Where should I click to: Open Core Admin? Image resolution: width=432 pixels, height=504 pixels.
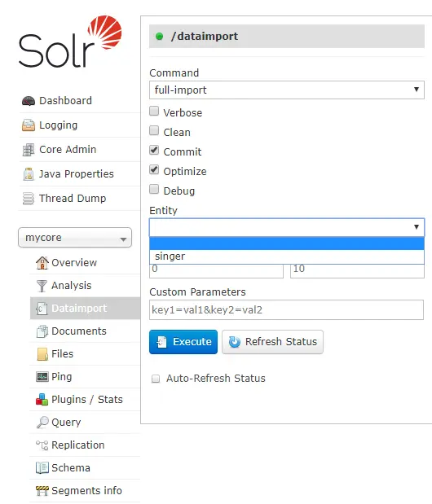pyautogui.click(x=68, y=150)
